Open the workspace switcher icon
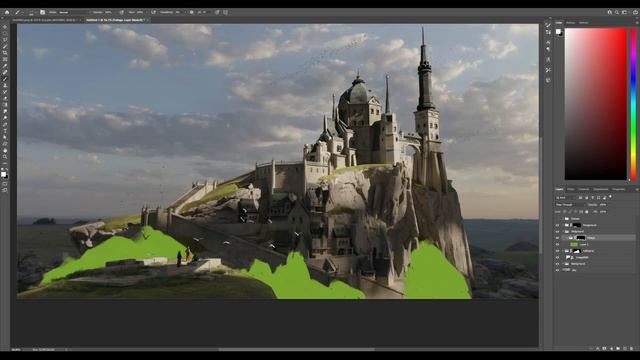Viewport: 640px width, 360px height. click(x=624, y=12)
